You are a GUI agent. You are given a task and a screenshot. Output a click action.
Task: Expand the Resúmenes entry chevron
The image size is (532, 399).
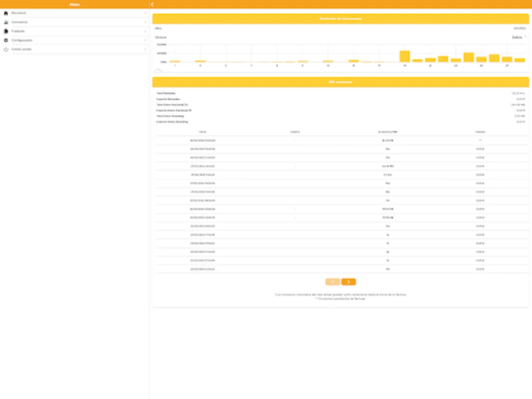pos(146,13)
